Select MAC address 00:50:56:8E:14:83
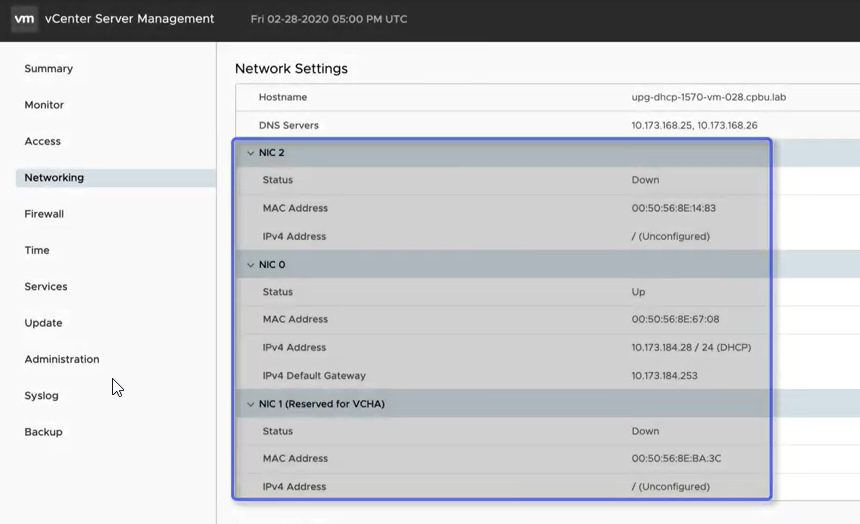The height and width of the screenshot is (524, 860). pos(673,208)
